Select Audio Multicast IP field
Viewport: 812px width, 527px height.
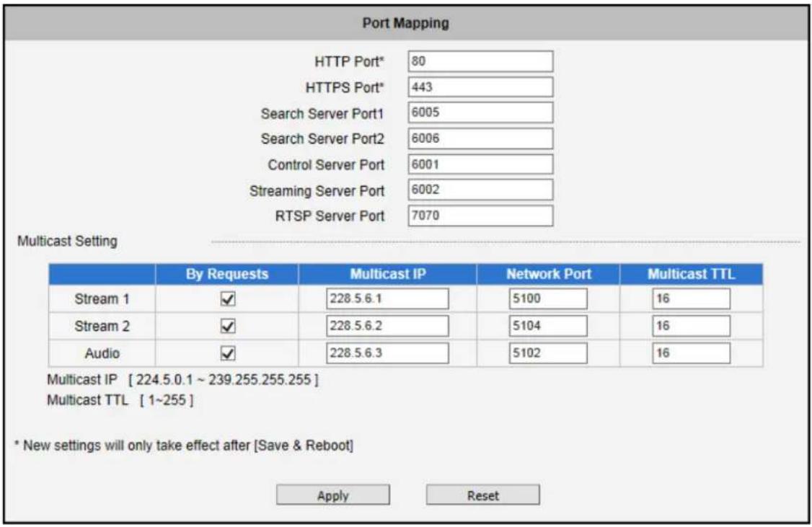tap(387, 353)
